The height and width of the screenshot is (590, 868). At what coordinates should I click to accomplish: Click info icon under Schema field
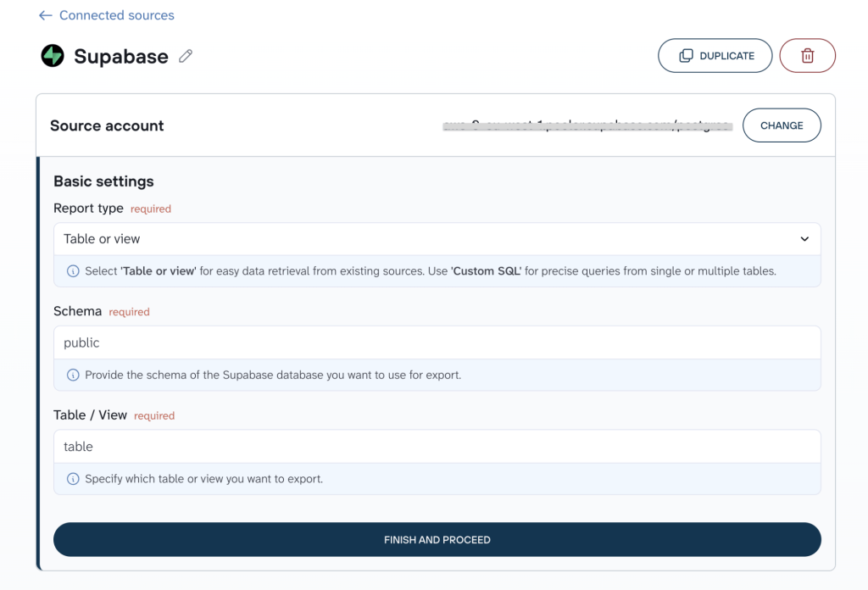click(x=73, y=376)
